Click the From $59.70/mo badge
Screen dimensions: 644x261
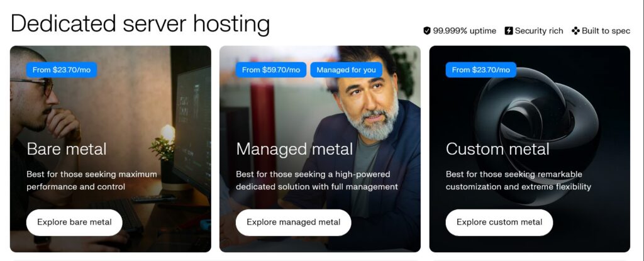(x=271, y=70)
